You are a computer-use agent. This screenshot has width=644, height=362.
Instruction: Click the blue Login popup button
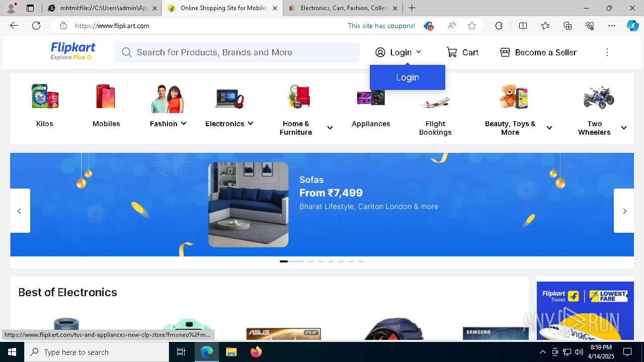(408, 77)
